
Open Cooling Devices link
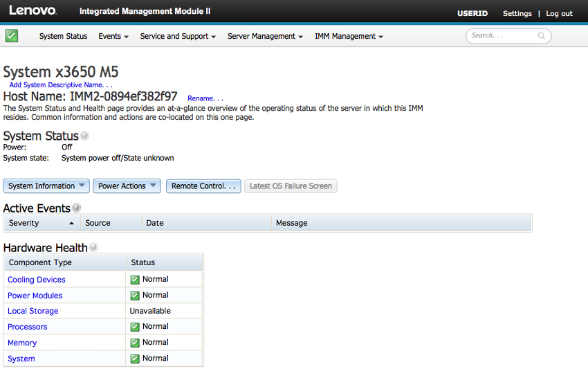(x=37, y=280)
